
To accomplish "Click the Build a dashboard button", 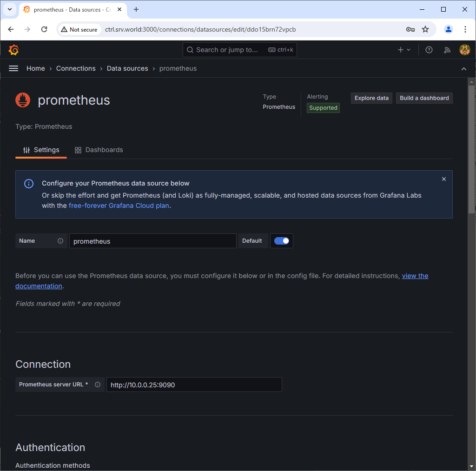I will click(424, 98).
